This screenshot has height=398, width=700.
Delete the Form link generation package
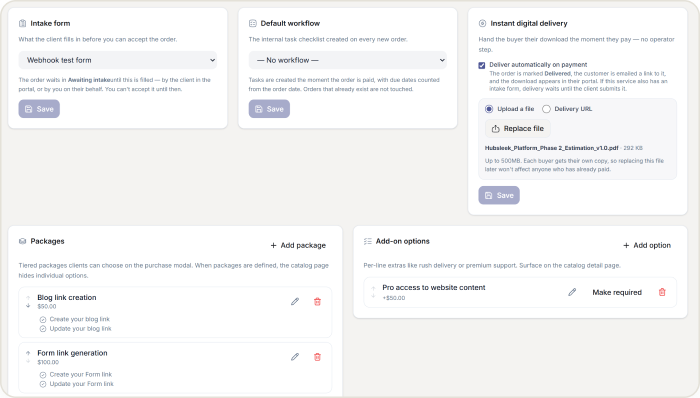(317, 357)
